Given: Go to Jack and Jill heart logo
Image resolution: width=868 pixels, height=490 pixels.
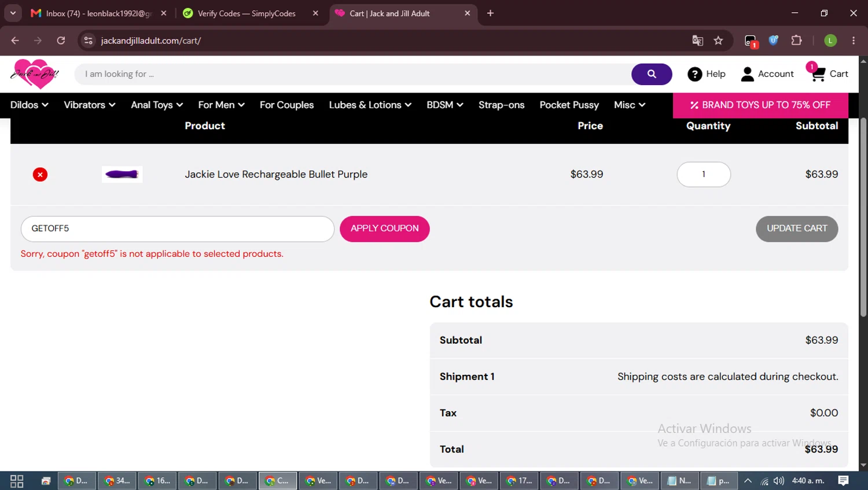Looking at the screenshot, I should [35, 74].
